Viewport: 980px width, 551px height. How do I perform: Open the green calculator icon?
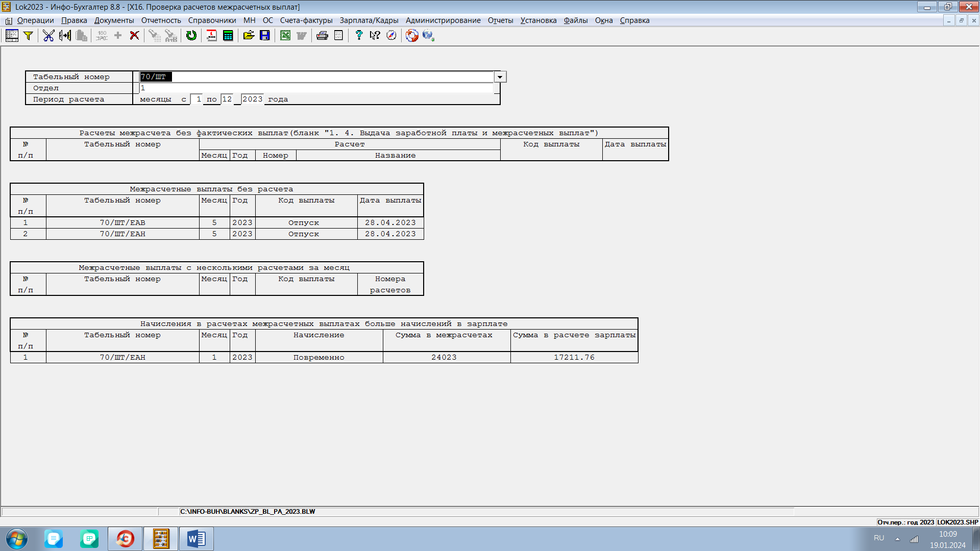(228, 36)
